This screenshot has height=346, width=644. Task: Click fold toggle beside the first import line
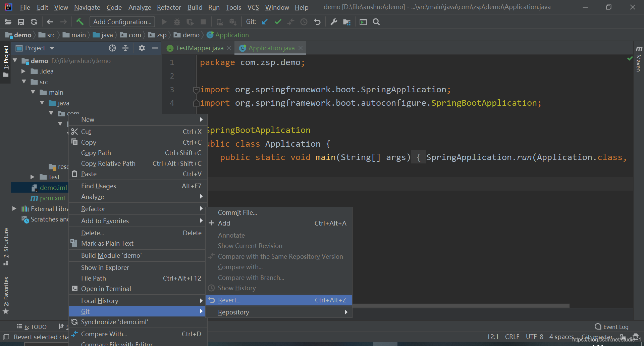pyautogui.click(x=196, y=90)
